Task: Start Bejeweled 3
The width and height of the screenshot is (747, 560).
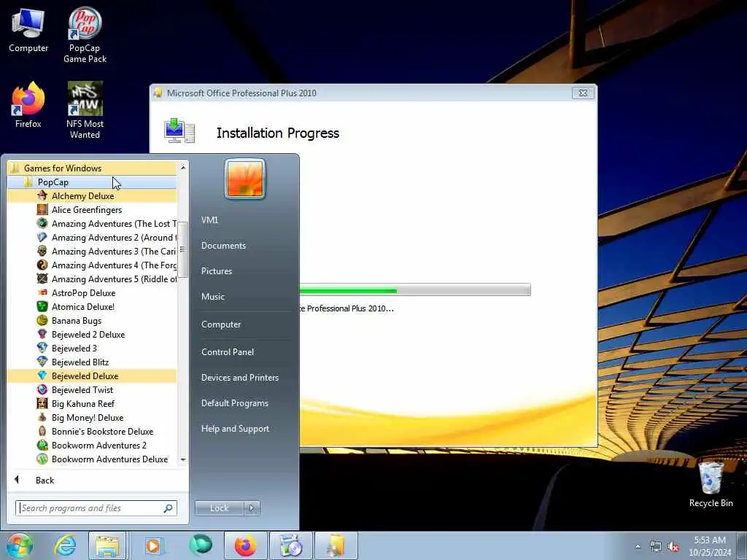Action: pyautogui.click(x=91, y=348)
